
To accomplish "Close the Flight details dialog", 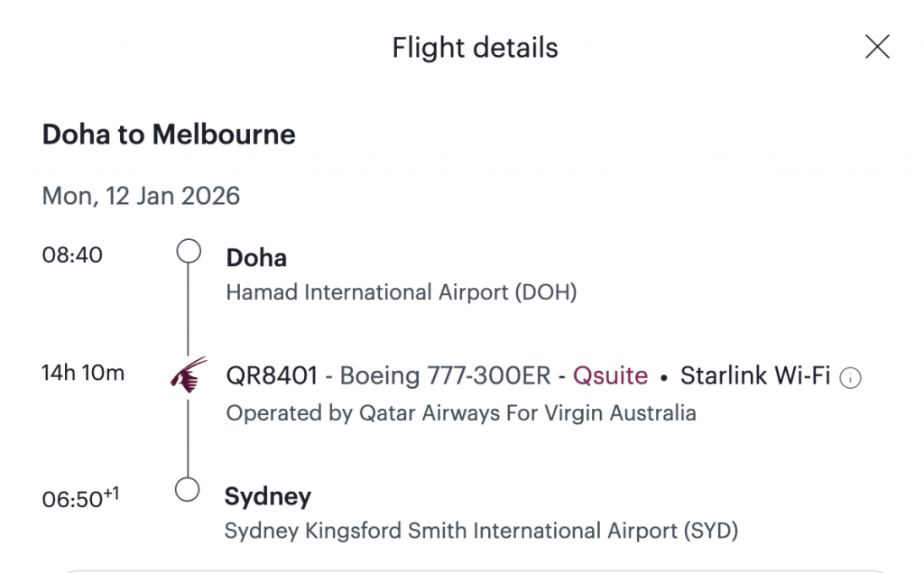I will (877, 47).
